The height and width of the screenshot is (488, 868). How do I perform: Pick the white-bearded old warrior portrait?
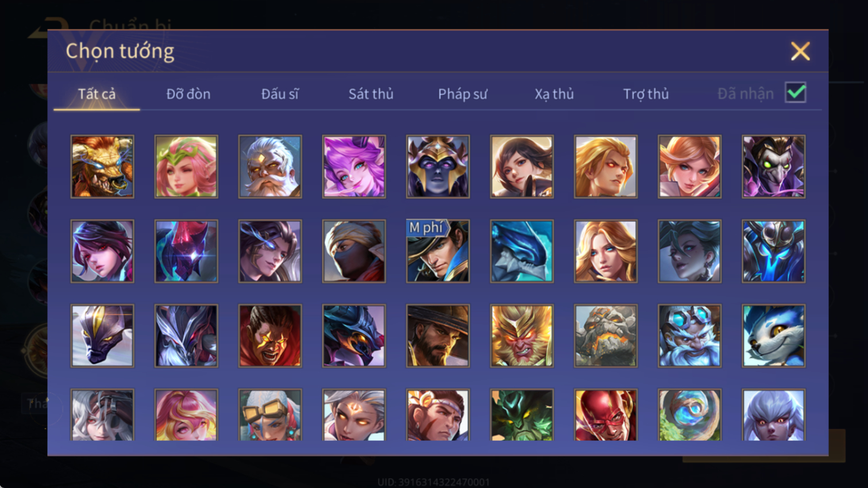(270, 167)
